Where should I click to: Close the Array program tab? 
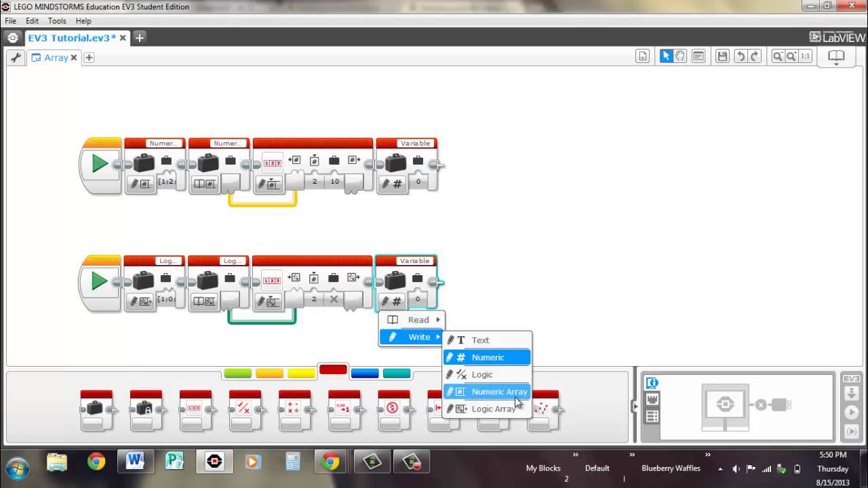[x=74, y=58]
